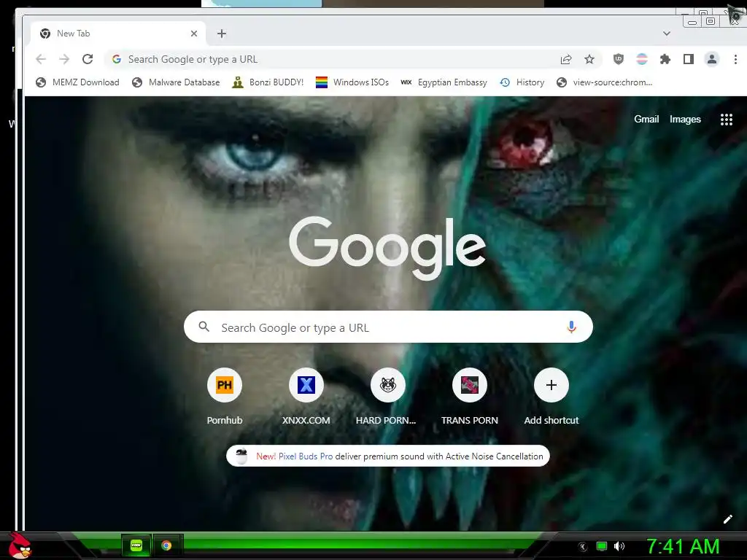Open the Malware Database bookmark

point(176,82)
